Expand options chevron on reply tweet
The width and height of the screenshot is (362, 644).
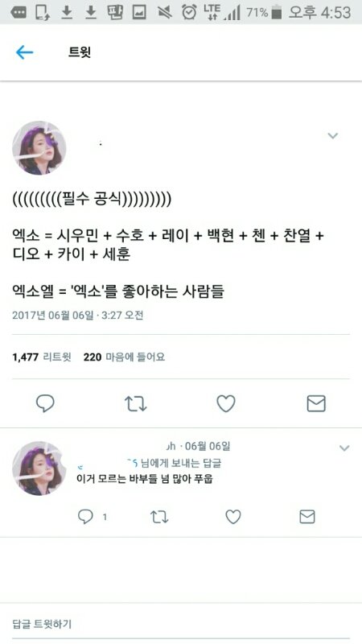(x=344, y=448)
